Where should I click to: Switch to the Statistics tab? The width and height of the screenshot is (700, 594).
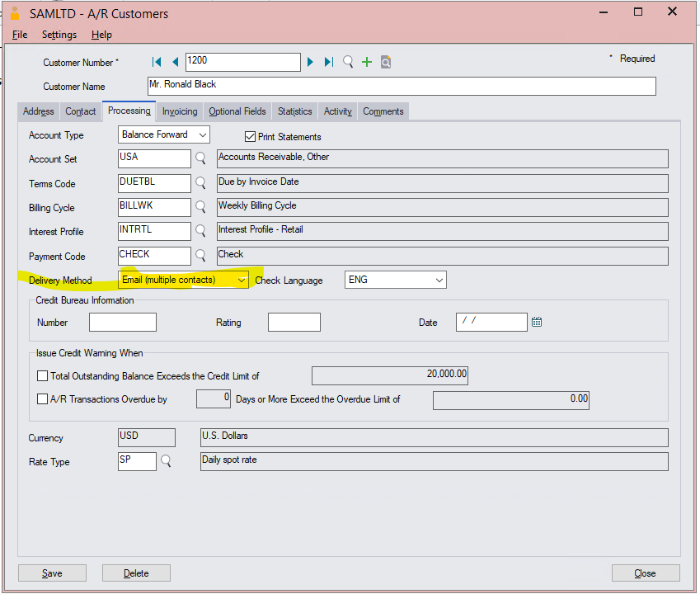[x=294, y=111]
